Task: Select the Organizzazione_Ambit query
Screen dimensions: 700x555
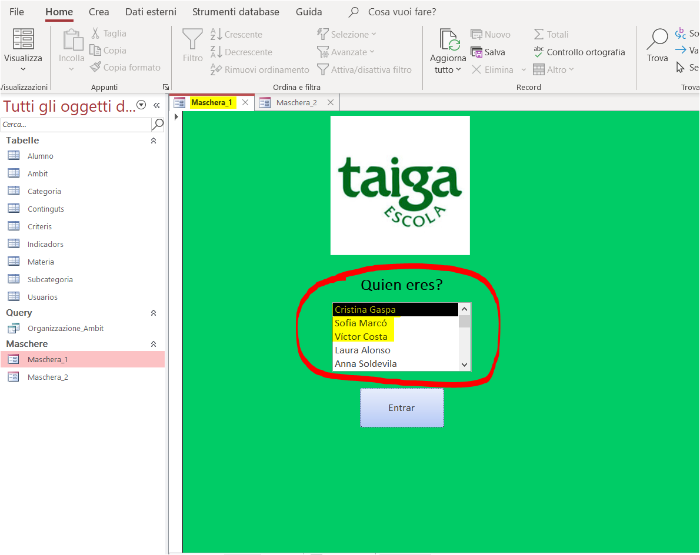Action: pos(65,328)
